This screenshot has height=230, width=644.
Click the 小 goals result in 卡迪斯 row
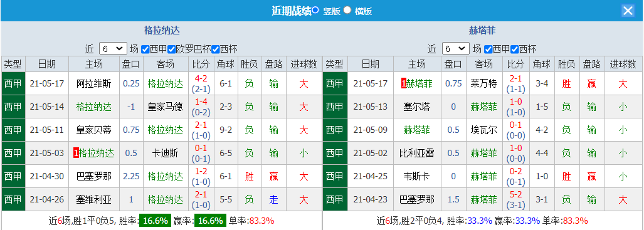(304, 153)
